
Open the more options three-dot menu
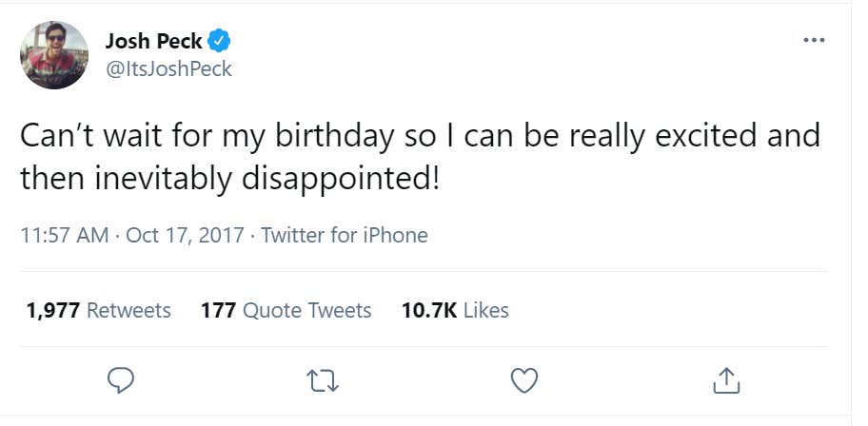[x=814, y=41]
